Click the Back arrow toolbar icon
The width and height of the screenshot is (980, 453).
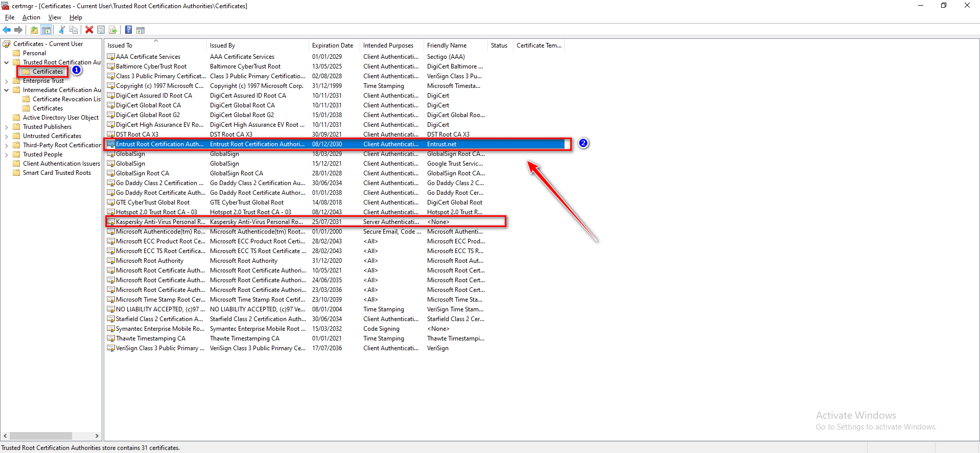pyautogui.click(x=7, y=30)
